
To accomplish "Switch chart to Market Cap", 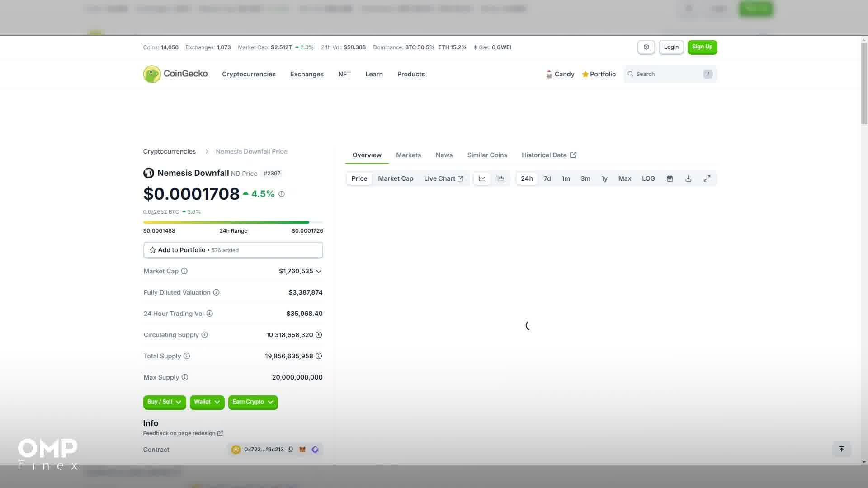I will pos(395,178).
